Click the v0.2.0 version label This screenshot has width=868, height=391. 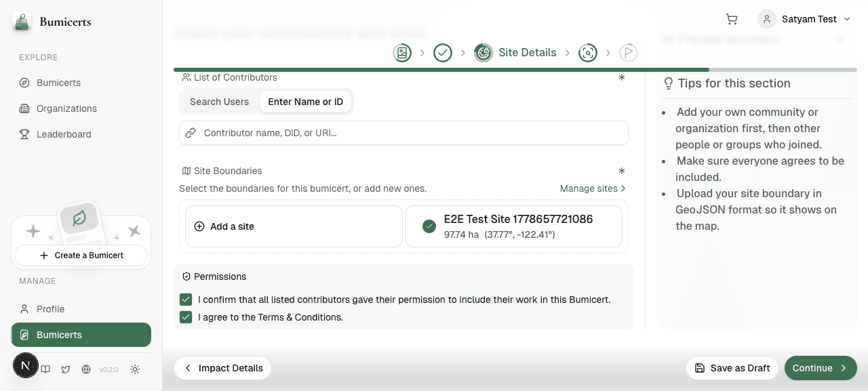(x=109, y=369)
